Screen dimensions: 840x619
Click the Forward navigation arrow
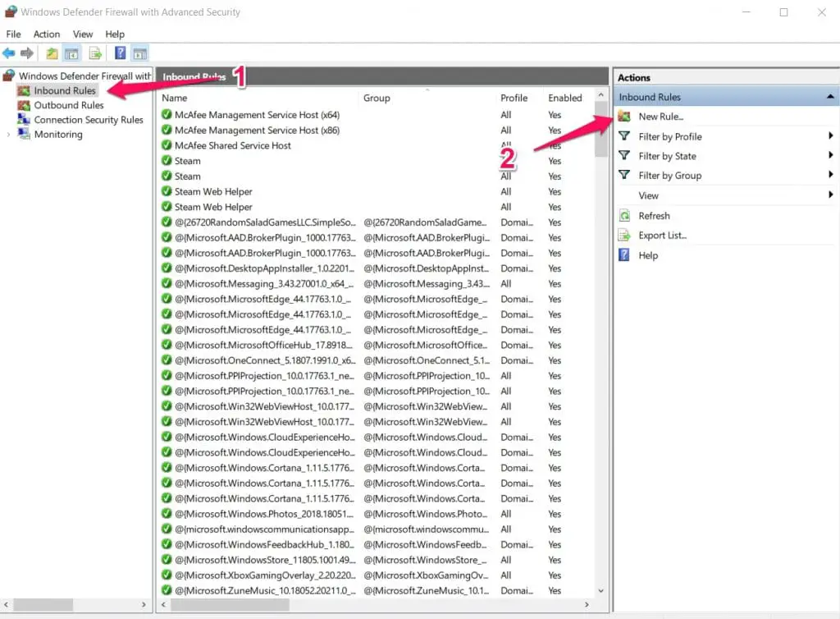point(27,53)
